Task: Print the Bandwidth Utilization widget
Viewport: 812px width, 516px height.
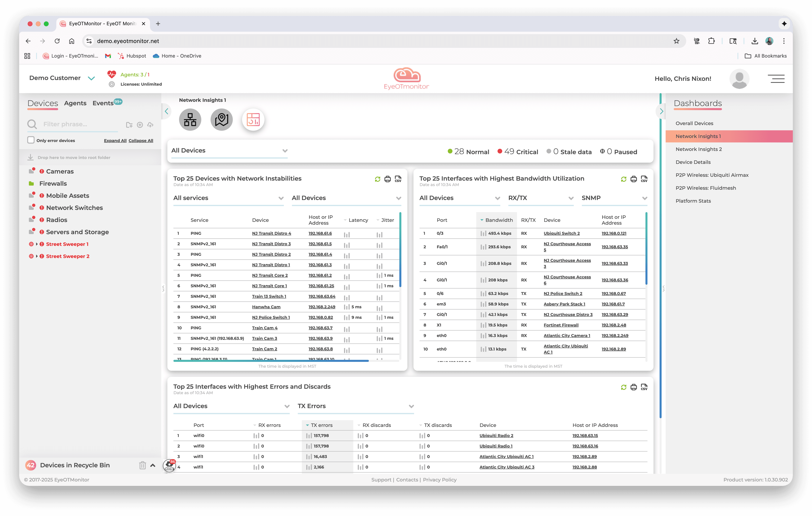Action: click(633, 179)
